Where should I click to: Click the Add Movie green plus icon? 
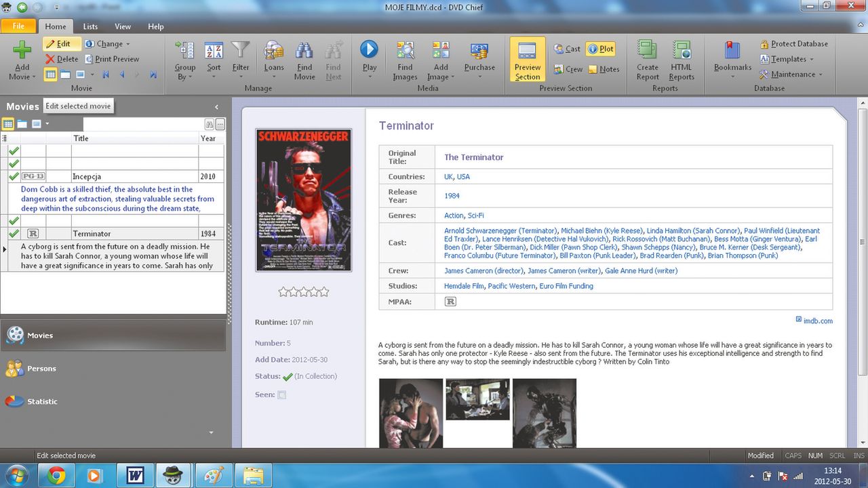tap(22, 50)
